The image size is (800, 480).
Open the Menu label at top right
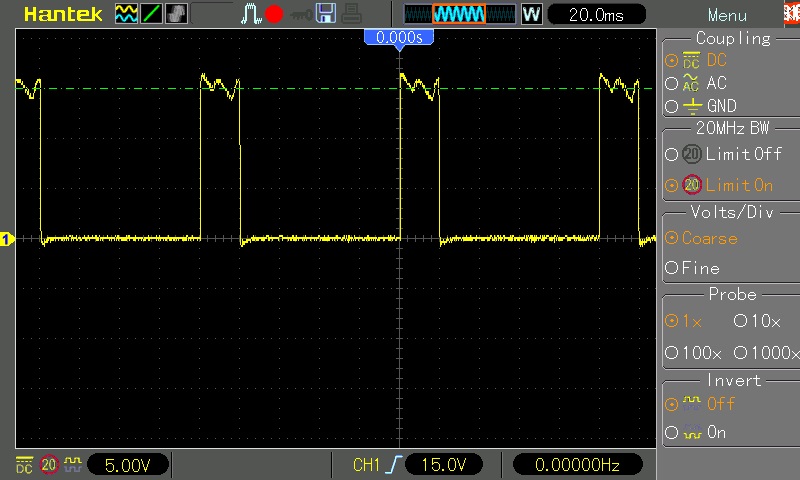727,15
